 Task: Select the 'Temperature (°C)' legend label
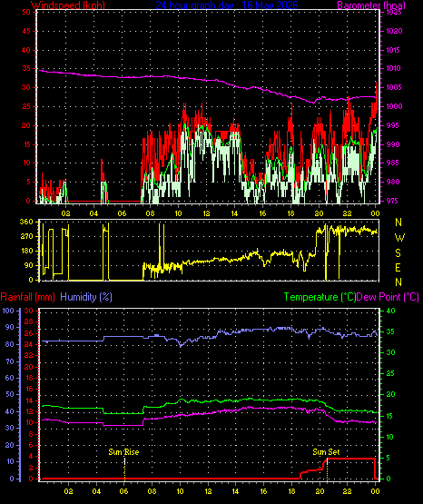pos(320,297)
